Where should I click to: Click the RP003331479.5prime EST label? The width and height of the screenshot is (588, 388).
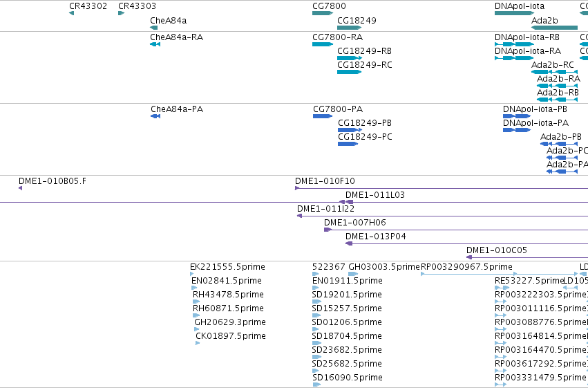(x=540, y=378)
